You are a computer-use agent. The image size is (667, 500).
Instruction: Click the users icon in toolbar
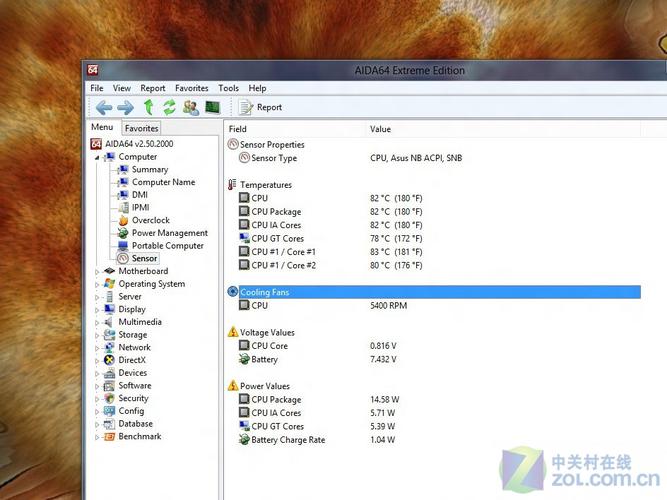pos(190,107)
